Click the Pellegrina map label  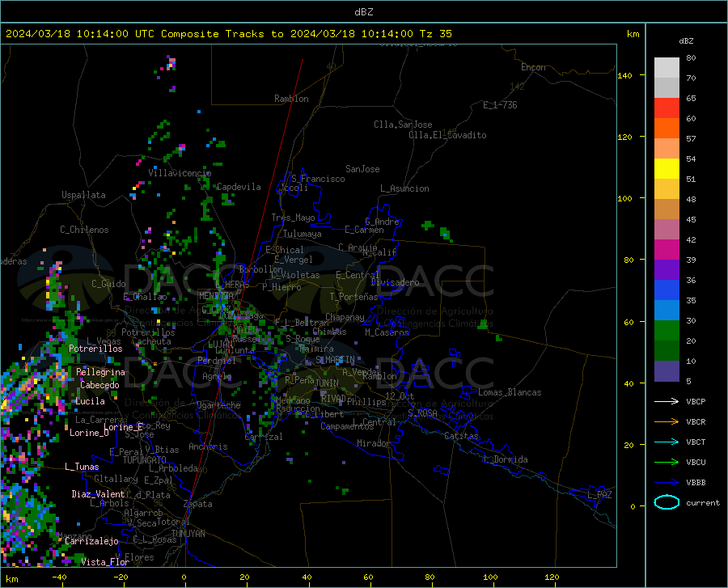coord(100,372)
